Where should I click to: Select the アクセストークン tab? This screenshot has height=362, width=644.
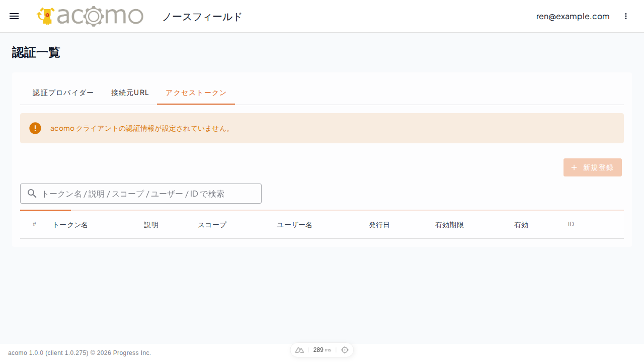tap(196, 93)
